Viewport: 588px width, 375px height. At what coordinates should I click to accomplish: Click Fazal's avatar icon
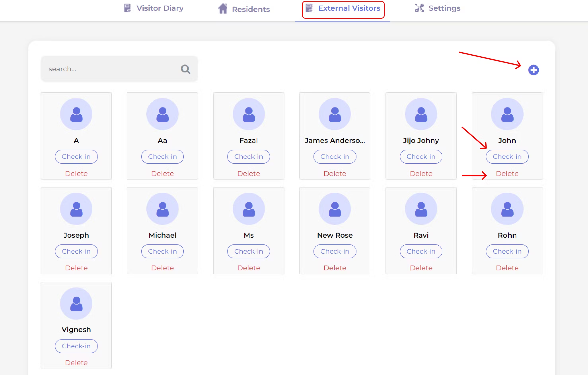249,114
